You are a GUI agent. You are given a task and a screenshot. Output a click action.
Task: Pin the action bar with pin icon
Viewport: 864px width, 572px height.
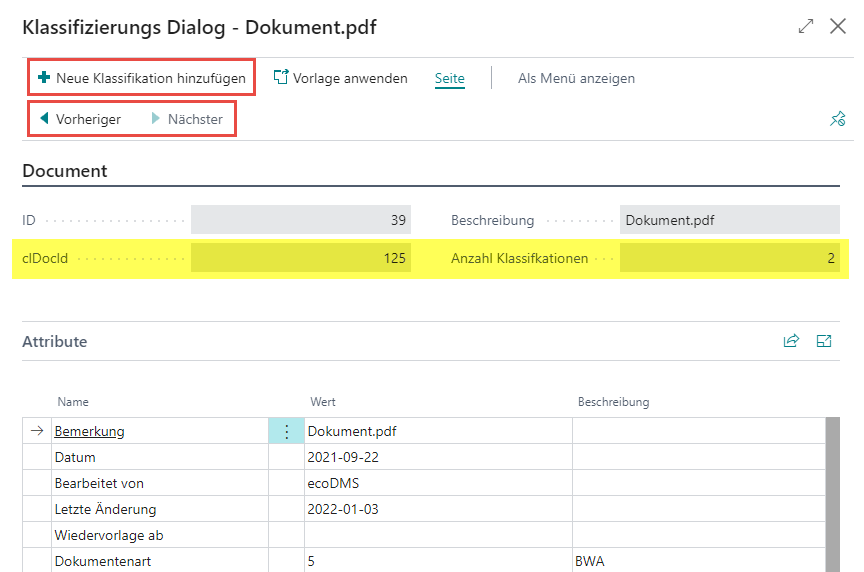838,118
